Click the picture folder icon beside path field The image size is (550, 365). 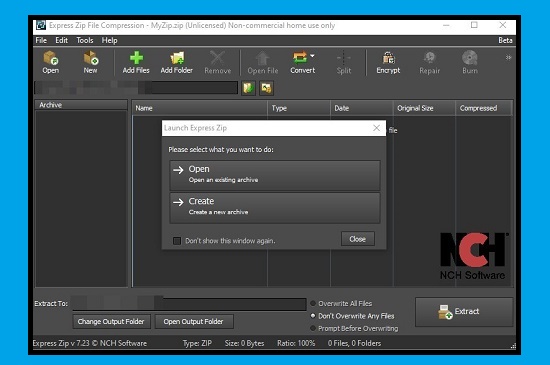(266, 88)
